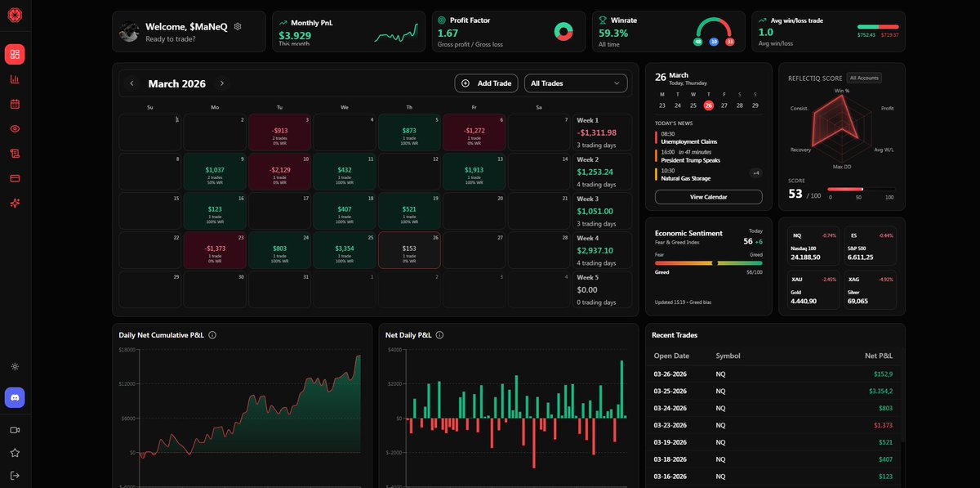Click the trophy icon next to Winrate

tap(603, 20)
